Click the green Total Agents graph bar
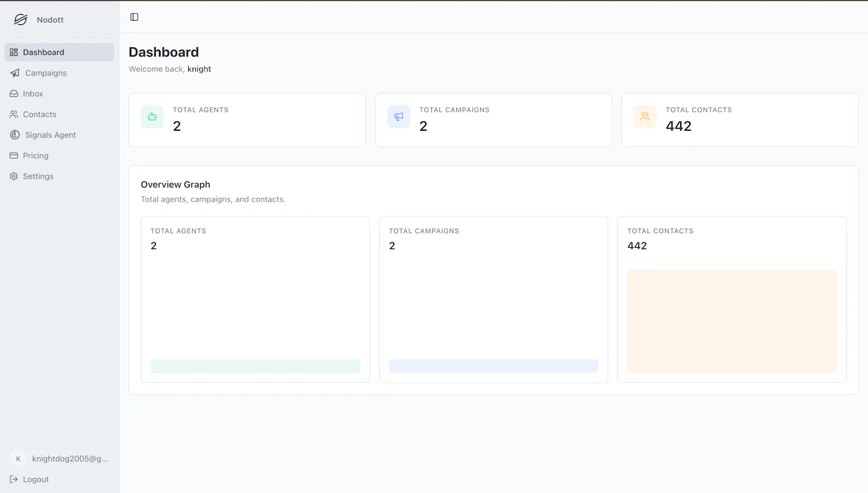Screen dimensions: 868x493 [255, 366]
